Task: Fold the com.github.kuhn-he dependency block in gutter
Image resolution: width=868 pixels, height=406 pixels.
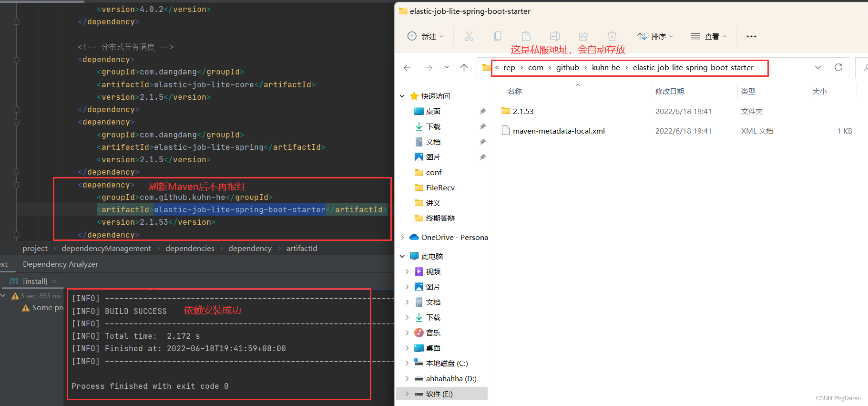Action: coord(17,185)
